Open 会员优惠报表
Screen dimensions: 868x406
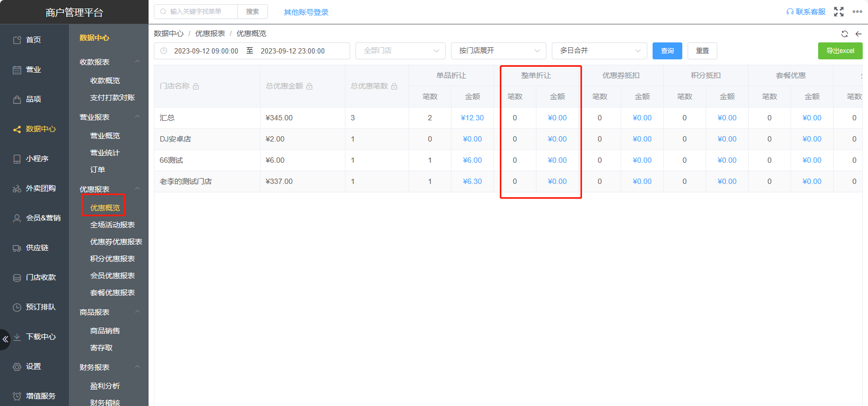tap(112, 276)
